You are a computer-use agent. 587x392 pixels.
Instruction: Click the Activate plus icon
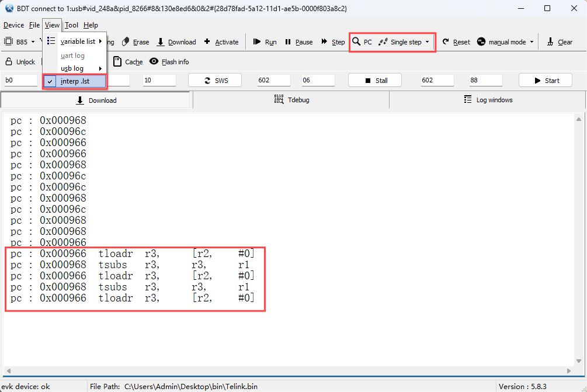tap(207, 41)
